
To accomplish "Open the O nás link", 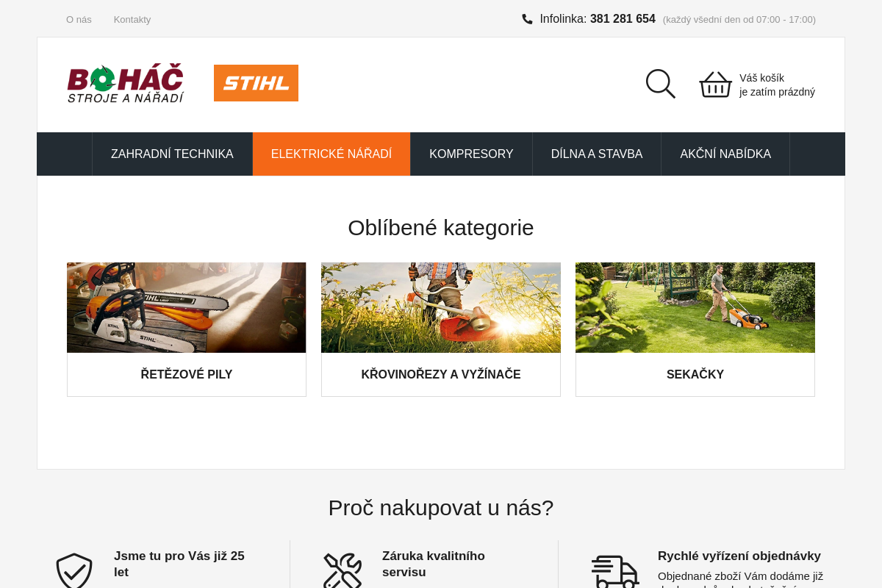I will (79, 20).
